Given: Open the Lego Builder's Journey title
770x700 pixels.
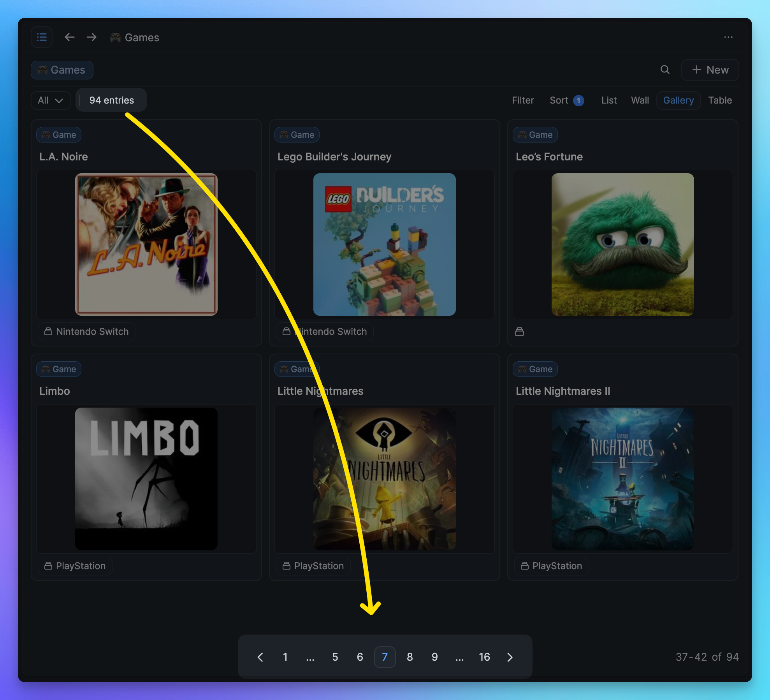Looking at the screenshot, I should click(334, 157).
